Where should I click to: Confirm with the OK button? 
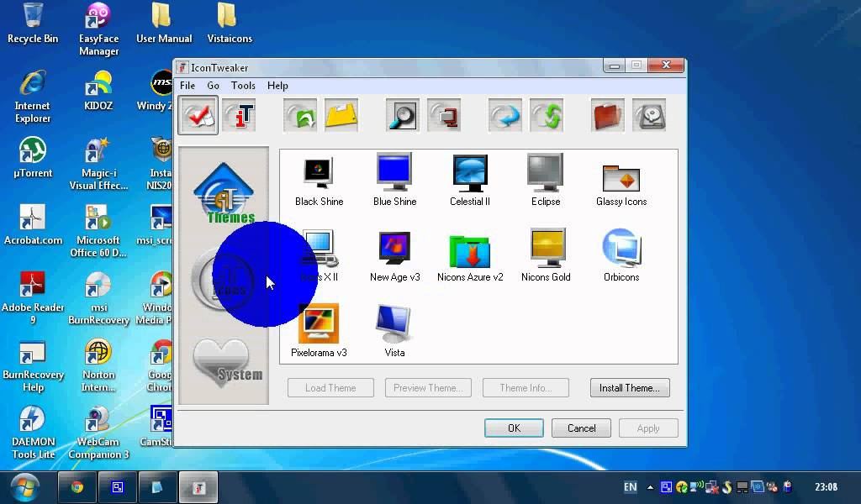point(514,428)
